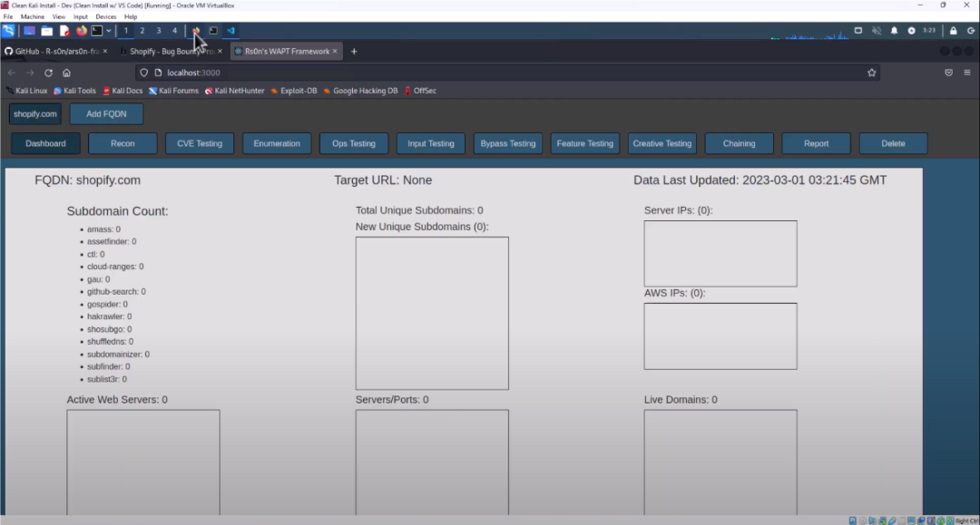Open the Kali Docs bookmark

[x=122, y=91]
